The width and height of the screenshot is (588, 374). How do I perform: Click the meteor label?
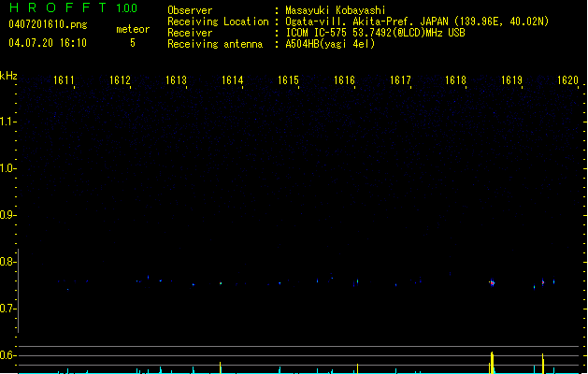[133, 29]
